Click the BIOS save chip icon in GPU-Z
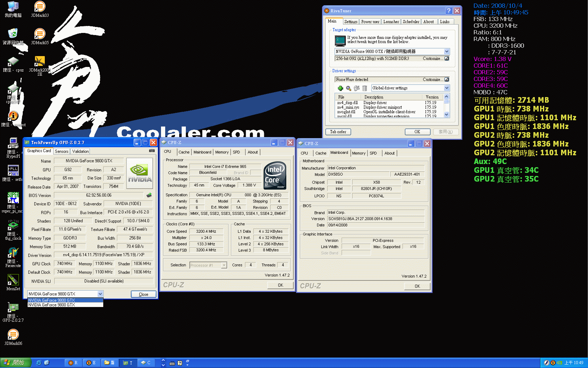Screen dimensions: 588x368 (x=149, y=195)
